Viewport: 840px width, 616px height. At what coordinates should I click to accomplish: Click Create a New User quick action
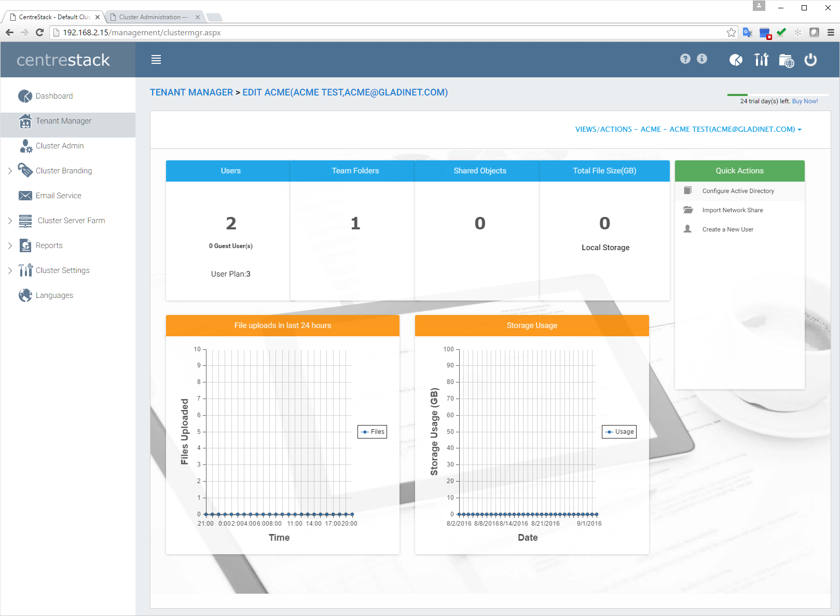click(740, 229)
